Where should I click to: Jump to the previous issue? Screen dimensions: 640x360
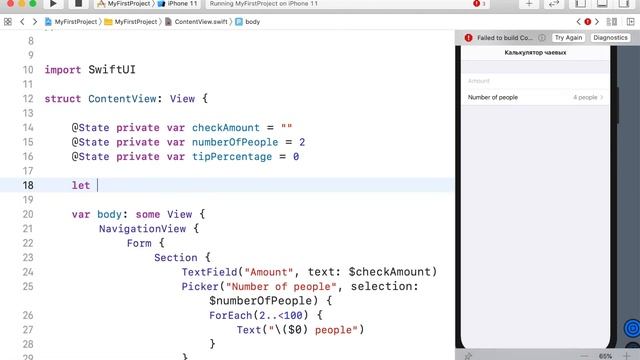tap(578, 22)
